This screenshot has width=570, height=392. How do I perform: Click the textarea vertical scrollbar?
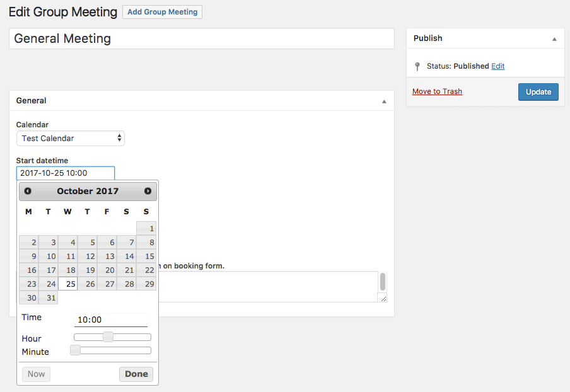point(382,281)
